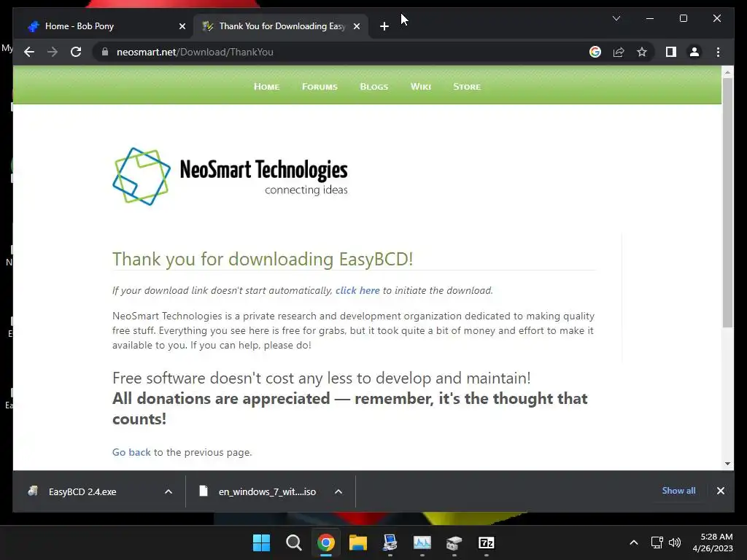The width and height of the screenshot is (747, 560).
Task: Open the clock and date panel
Action: pos(713,542)
